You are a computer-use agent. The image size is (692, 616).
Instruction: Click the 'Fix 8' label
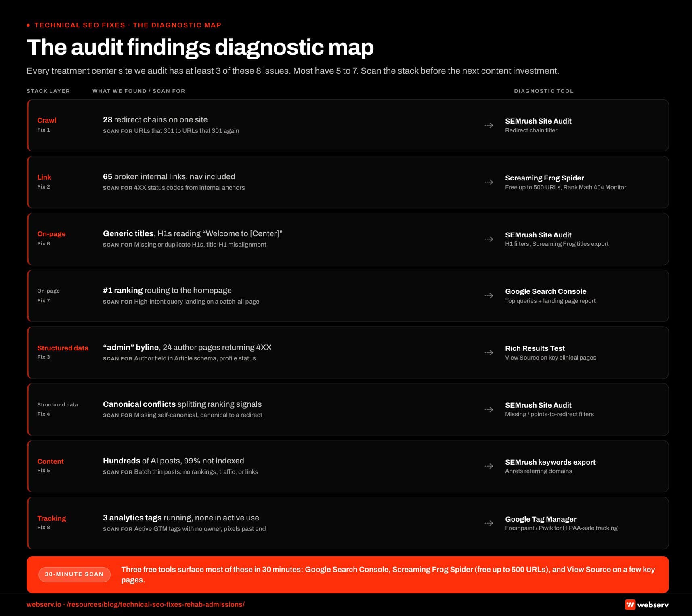click(44, 528)
